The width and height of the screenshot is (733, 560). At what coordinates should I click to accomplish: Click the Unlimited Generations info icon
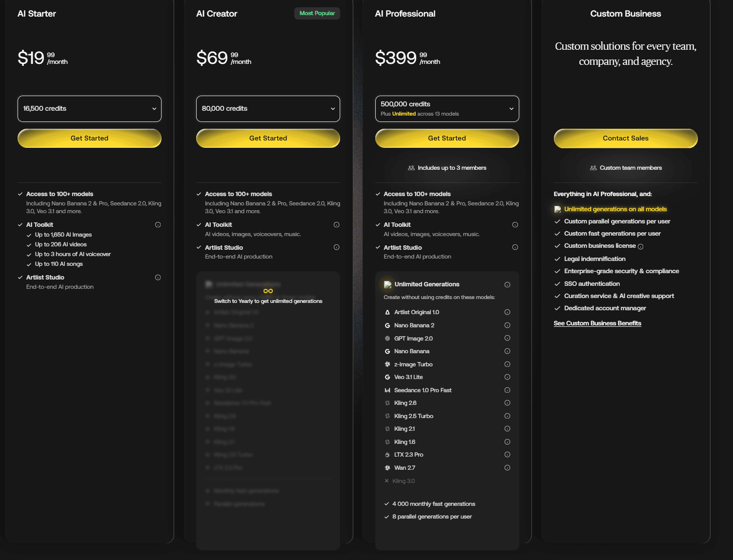pos(507,285)
